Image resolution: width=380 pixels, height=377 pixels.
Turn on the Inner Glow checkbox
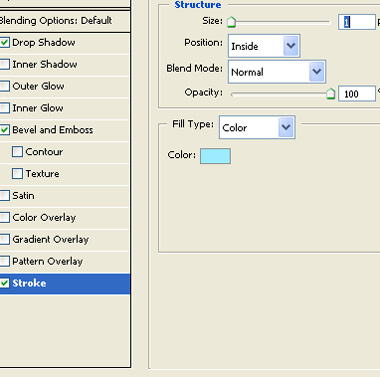click(4, 108)
